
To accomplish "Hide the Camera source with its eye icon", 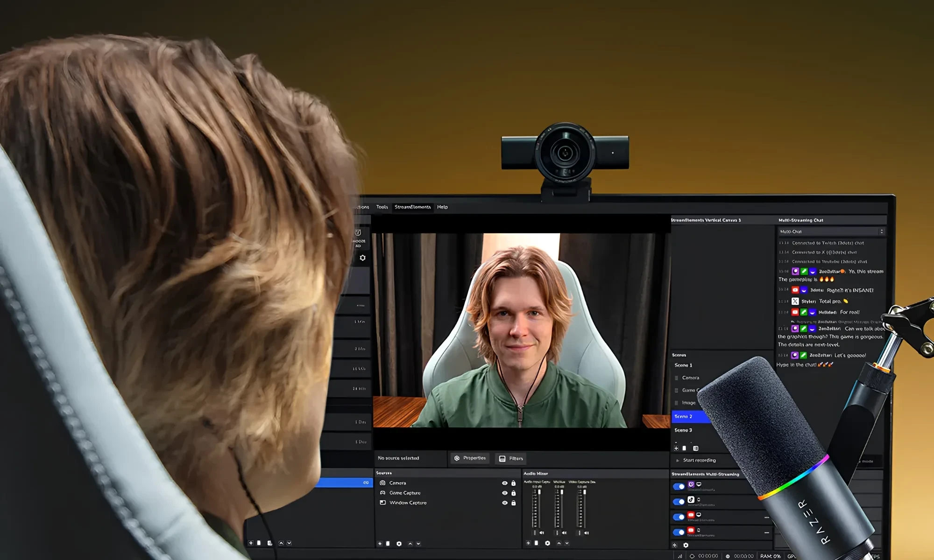I will [x=504, y=483].
